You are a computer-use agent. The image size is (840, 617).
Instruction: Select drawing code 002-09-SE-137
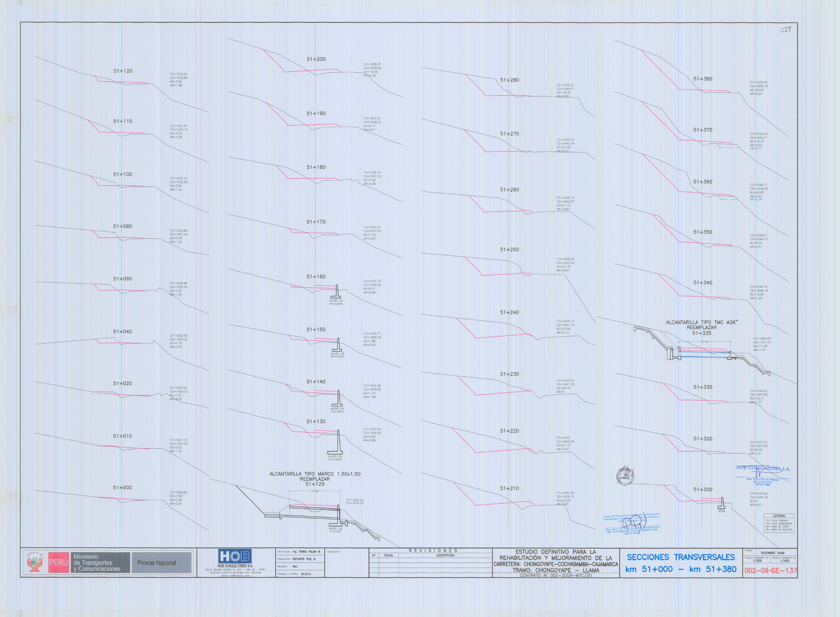tap(771, 571)
